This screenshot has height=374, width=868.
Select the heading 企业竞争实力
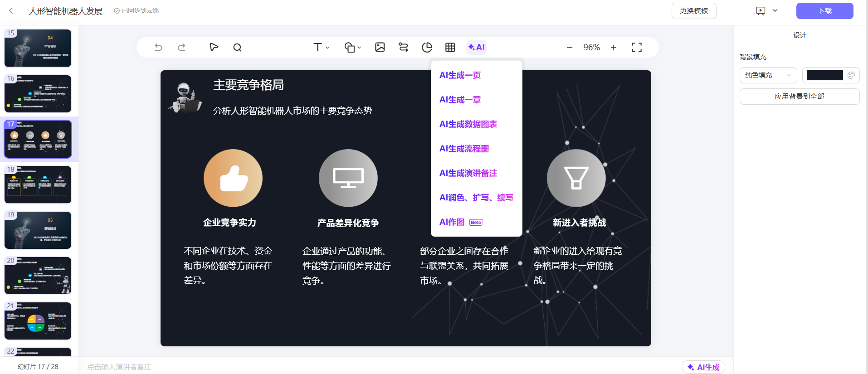coord(229,223)
